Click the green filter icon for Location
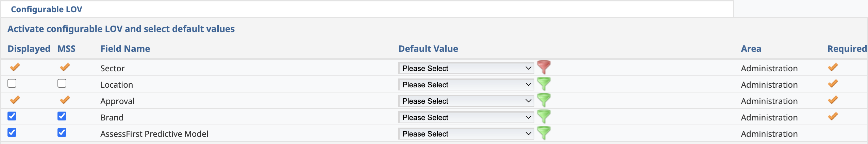Screen dimensions: 868x144 pyautogui.click(x=544, y=84)
